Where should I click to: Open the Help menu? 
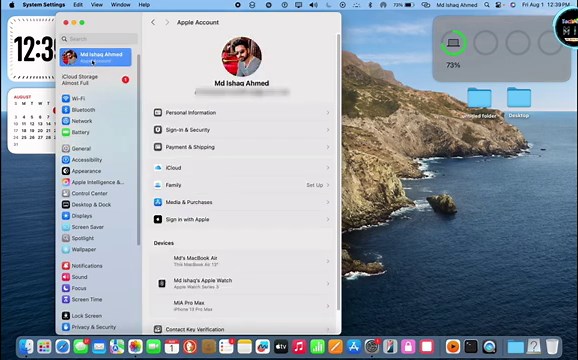click(144, 5)
